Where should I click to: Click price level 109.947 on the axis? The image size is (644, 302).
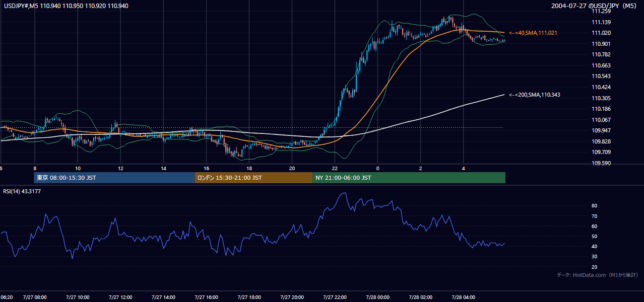(x=601, y=130)
